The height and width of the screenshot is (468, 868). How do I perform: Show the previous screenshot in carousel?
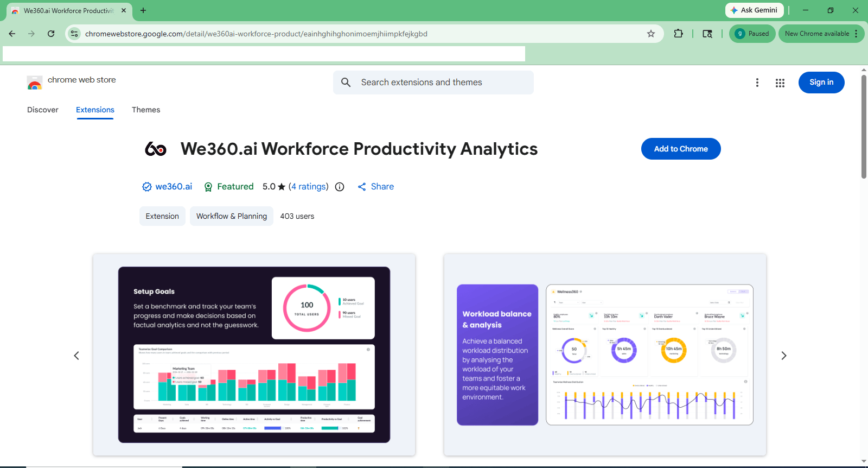[x=76, y=356]
